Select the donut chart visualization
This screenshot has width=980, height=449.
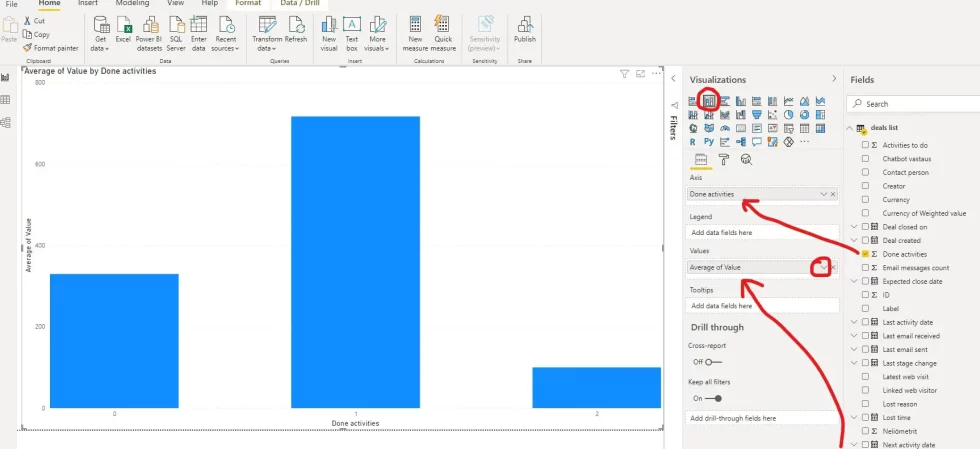804,114
